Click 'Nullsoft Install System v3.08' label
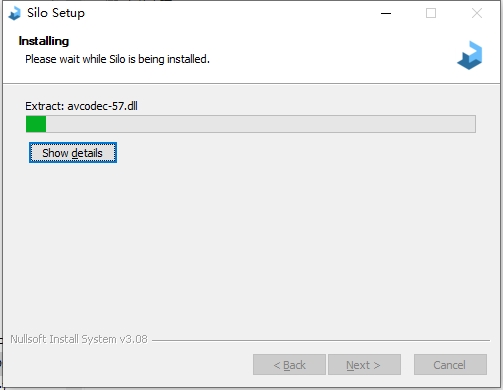 79,339
